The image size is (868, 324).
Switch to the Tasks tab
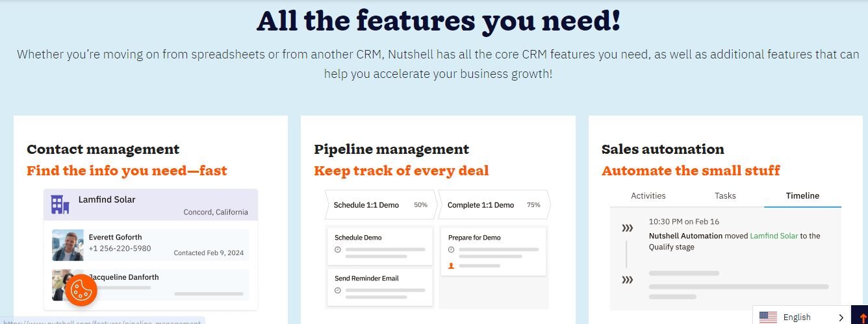725,195
